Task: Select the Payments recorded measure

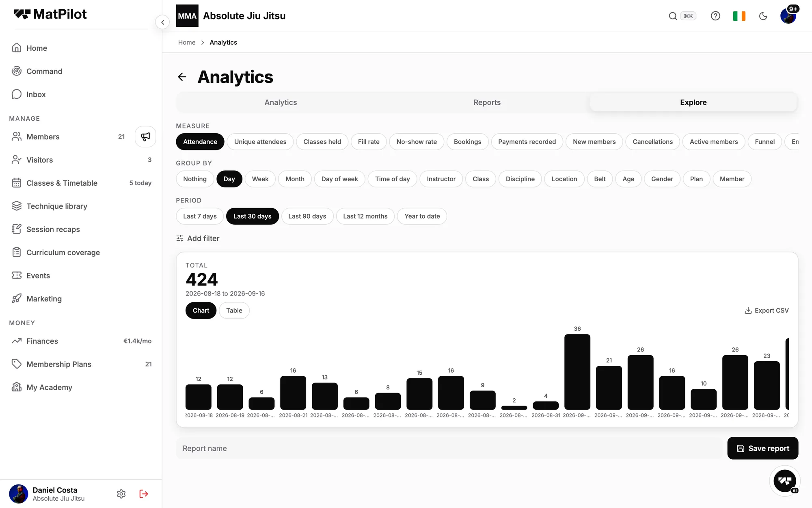Action: point(527,142)
